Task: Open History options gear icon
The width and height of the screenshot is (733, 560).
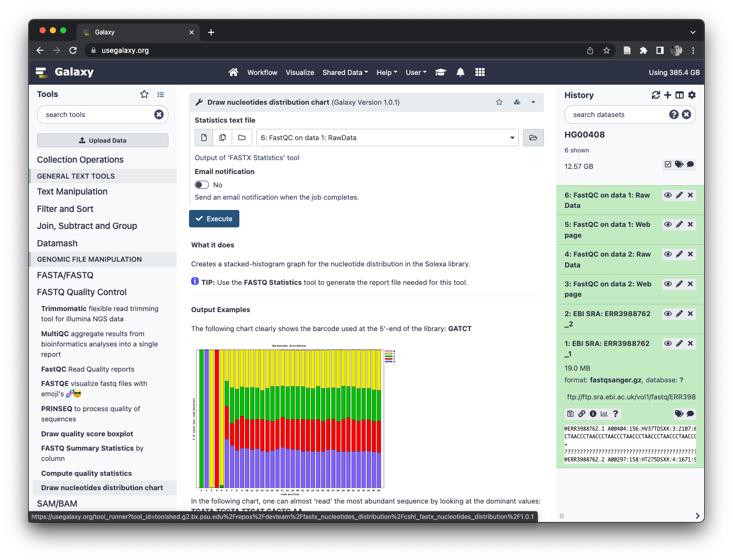Action: tap(692, 95)
